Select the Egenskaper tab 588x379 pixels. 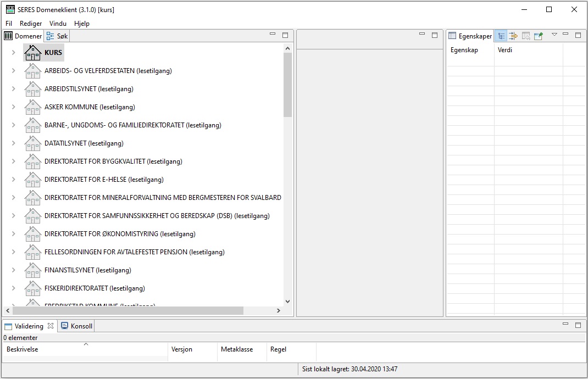click(x=470, y=36)
